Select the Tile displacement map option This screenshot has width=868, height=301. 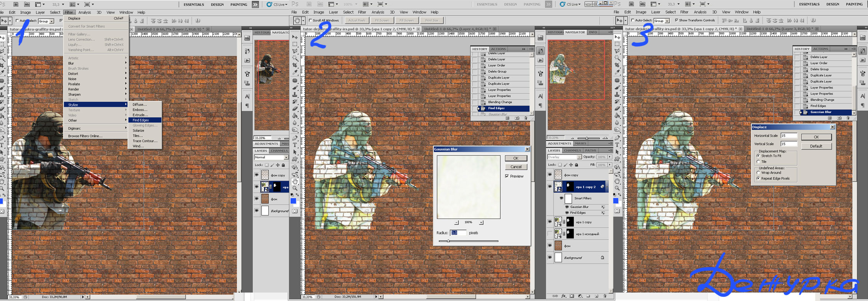tap(758, 162)
